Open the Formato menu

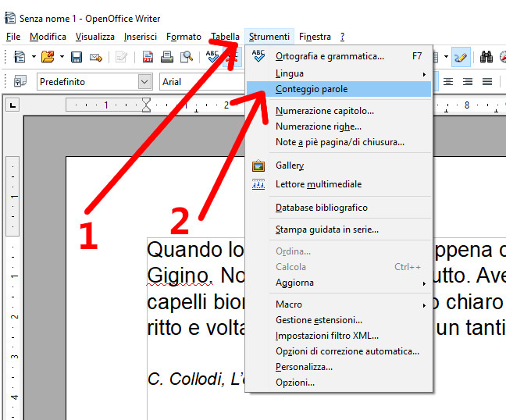coord(184,37)
